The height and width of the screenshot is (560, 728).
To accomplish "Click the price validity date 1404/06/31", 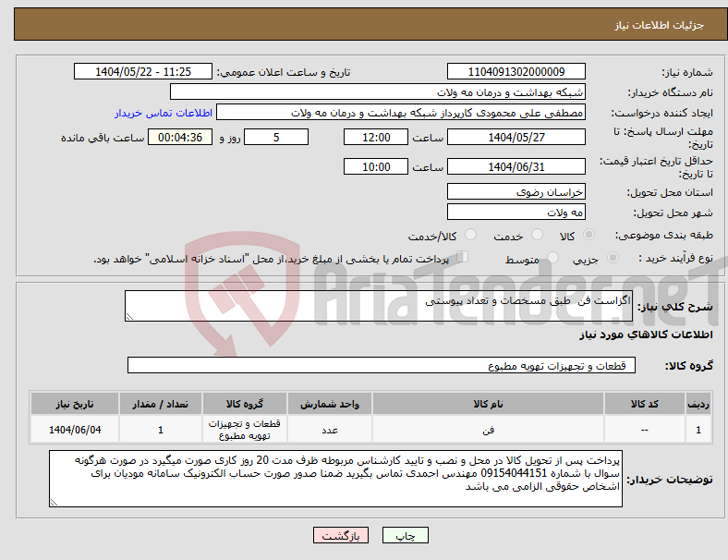I will [516, 166].
